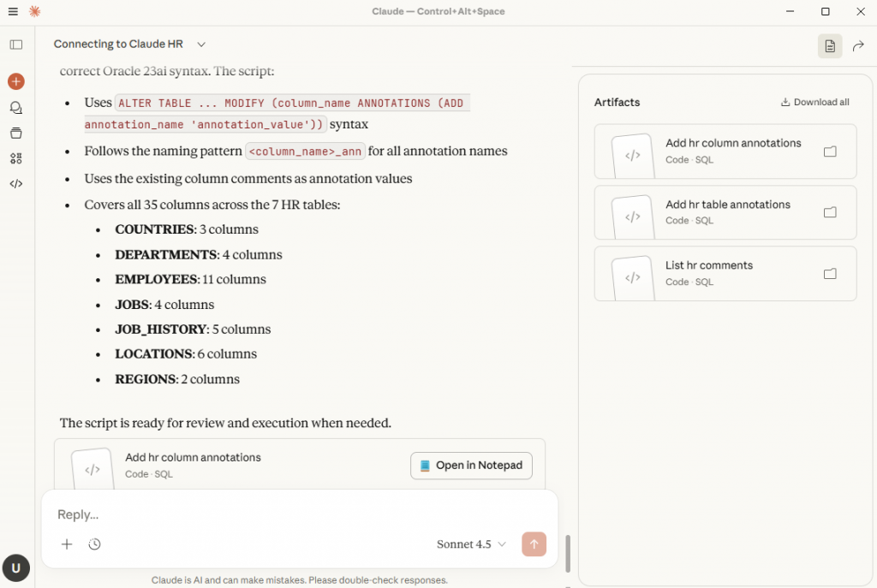The width and height of the screenshot is (877, 588).
Task: Open the Projects icon in sidebar
Action: click(x=16, y=133)
